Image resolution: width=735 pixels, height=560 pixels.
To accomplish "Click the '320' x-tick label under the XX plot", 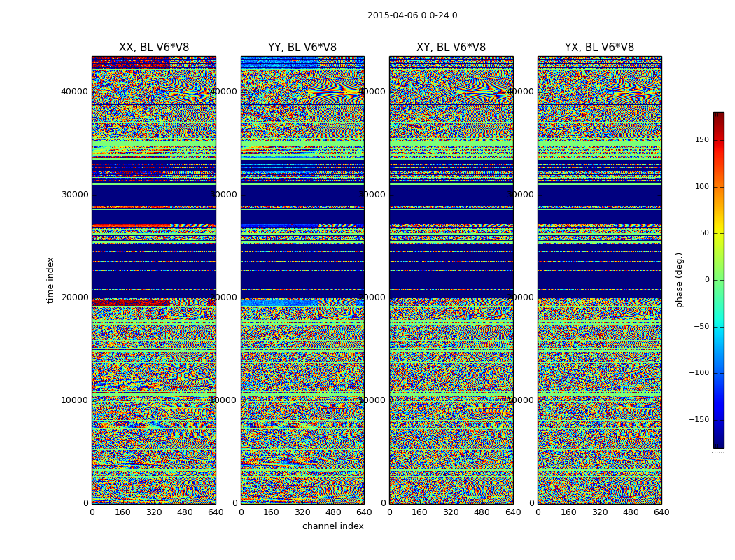I will [154, 512].
